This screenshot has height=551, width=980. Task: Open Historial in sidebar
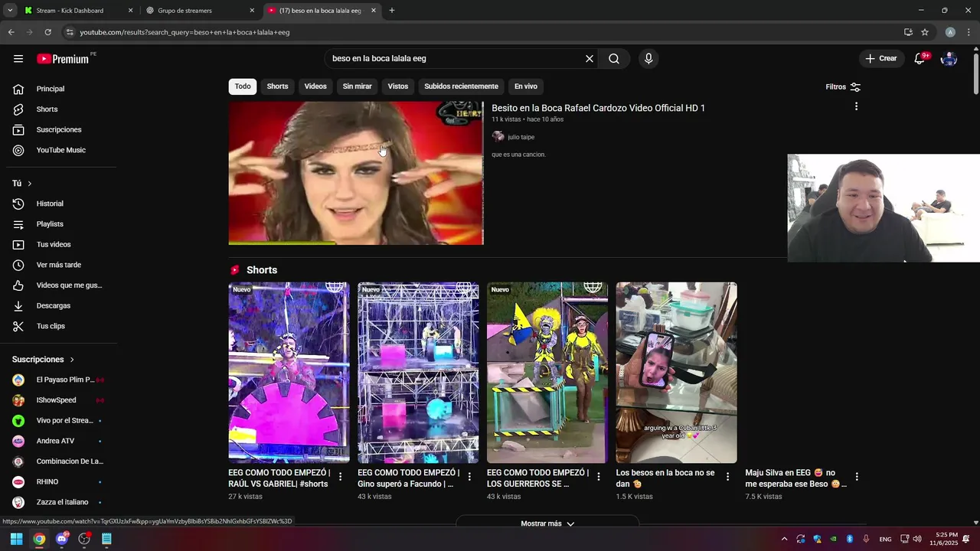[58, 204]
